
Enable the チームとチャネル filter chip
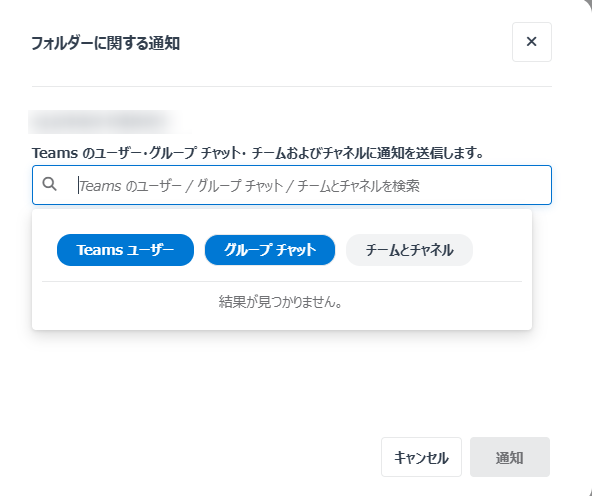[x=409, y=250]
